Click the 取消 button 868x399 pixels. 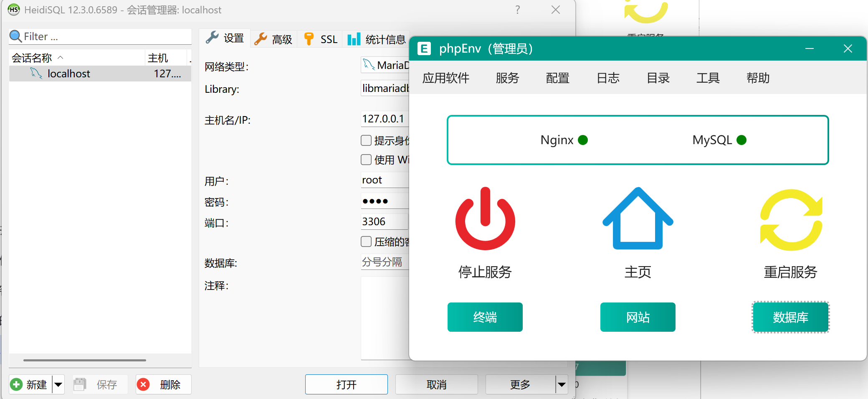click(x=437, y=384)
